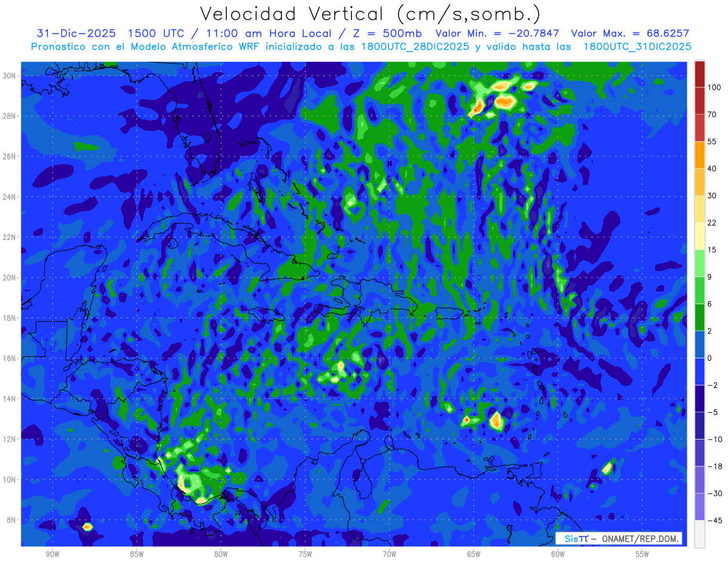
Task: Click the '60W' longitude label
Action: tap(558, 554)
